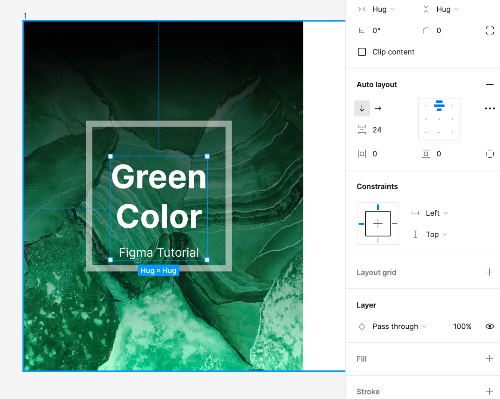The image size is (500, 399).
Task: Select horizontal layout direction arrow
Action: coord(378,108)
